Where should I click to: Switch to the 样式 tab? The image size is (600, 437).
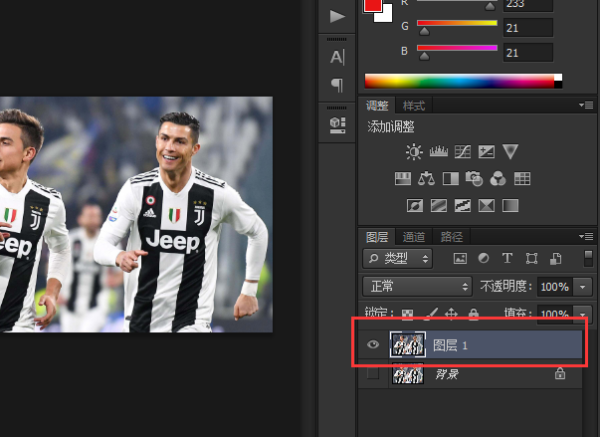413,106
